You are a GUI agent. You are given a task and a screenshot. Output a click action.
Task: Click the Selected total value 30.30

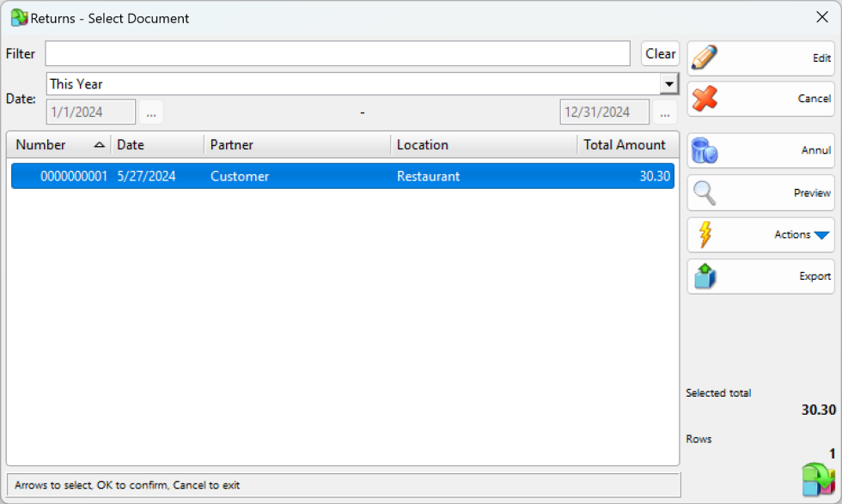818,410
